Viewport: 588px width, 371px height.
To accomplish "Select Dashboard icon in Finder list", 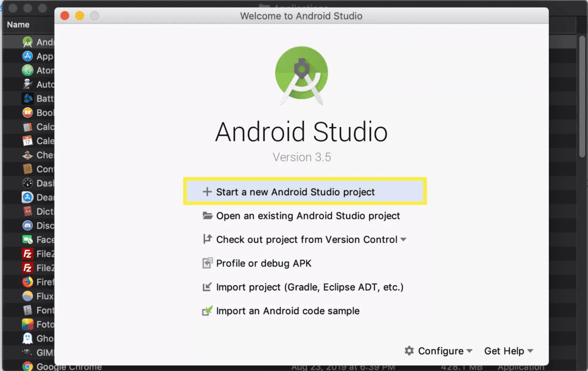I will (x=28, y=183).
